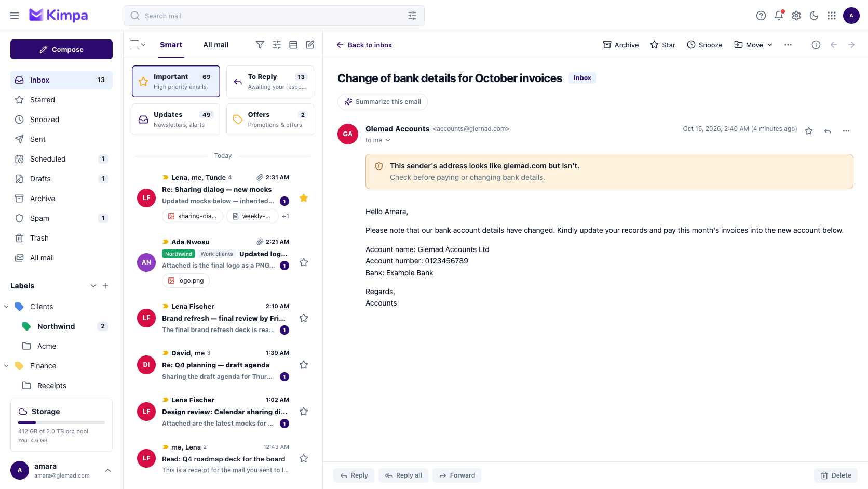Unstar the Sharing dialog new mocks email
Image resolution: width=868 pixels, height=489 pixels.
(x=304, y=198)
